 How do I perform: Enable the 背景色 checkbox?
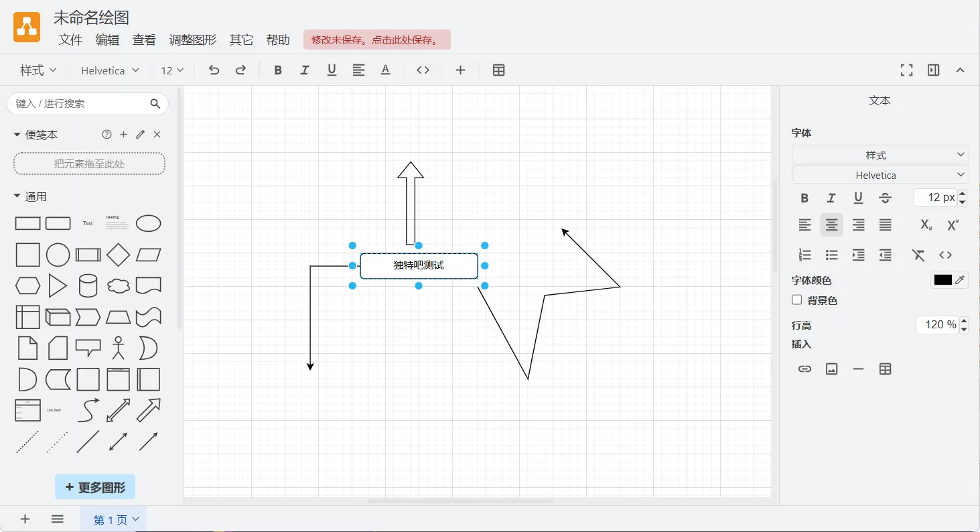pyautogui.click(x=796, y=300)
